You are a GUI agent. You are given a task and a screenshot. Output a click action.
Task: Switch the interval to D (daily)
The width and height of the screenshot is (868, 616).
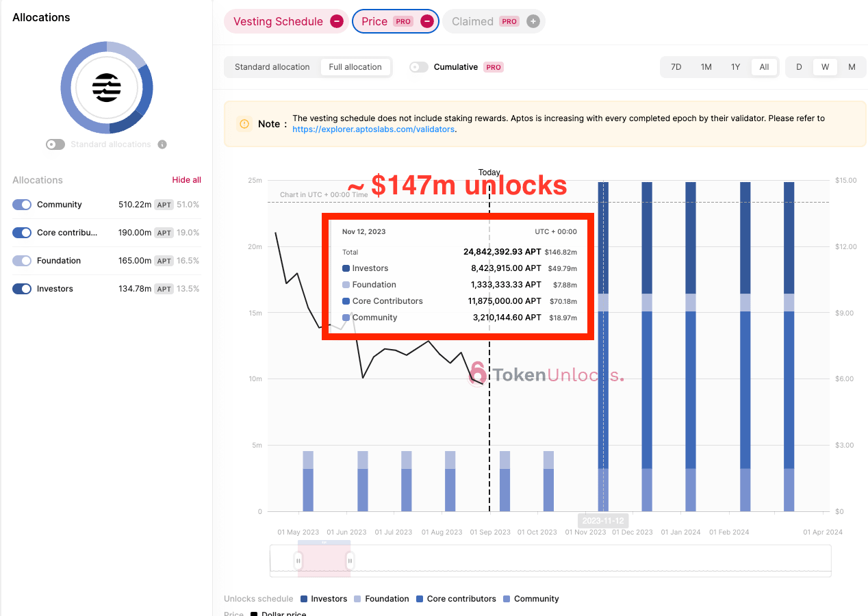point(799,67)
